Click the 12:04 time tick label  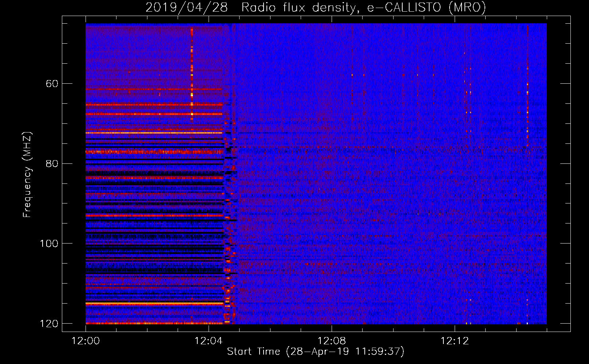209,341
